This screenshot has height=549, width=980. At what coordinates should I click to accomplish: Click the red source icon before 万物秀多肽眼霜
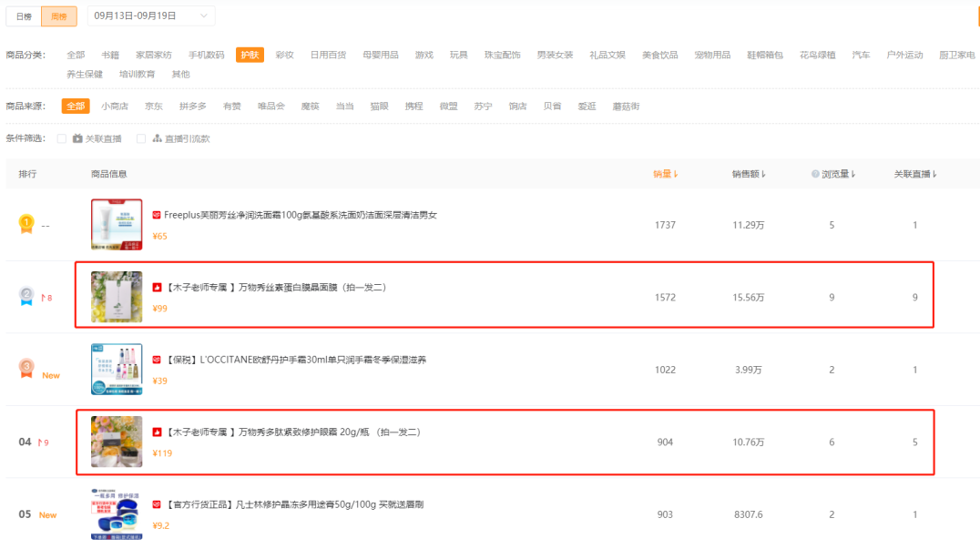(x=157, y=432)
